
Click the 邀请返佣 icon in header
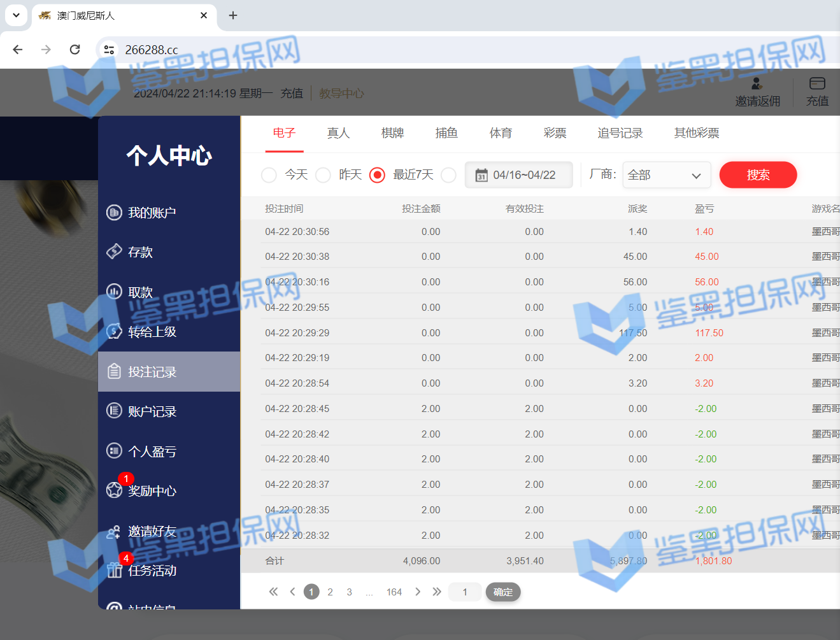coord(757,83)
